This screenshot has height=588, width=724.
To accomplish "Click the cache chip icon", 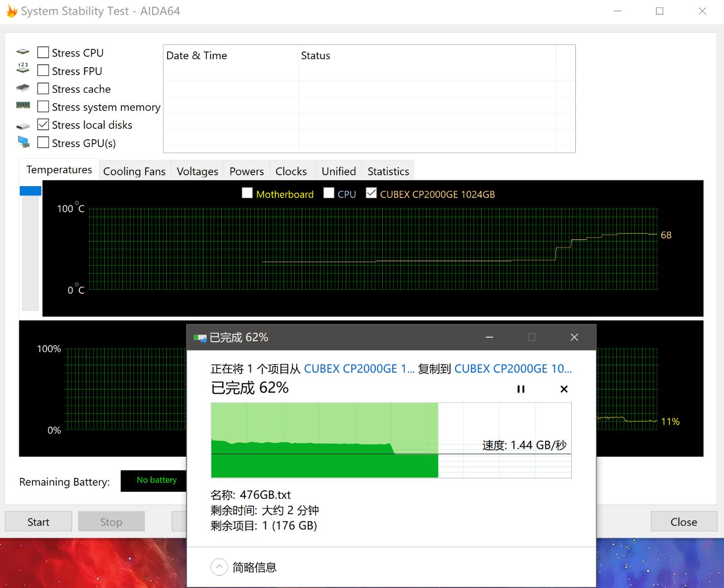I will 23,87.
